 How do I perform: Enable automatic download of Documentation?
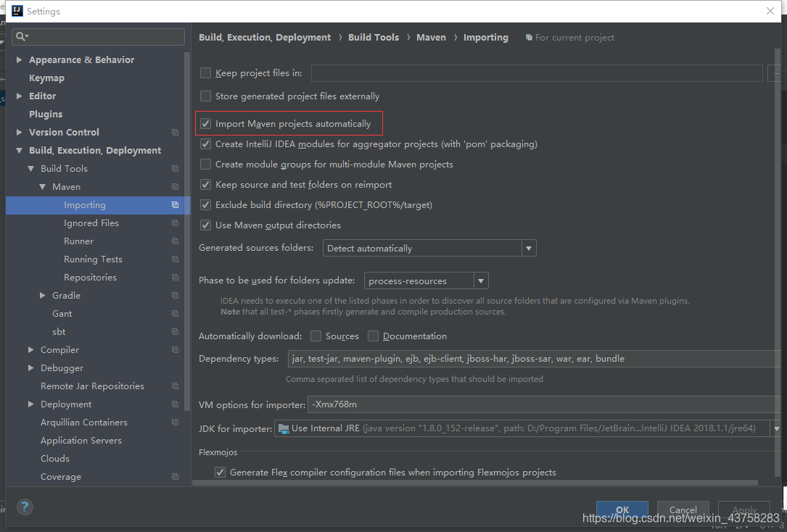[x=373, y=336]
